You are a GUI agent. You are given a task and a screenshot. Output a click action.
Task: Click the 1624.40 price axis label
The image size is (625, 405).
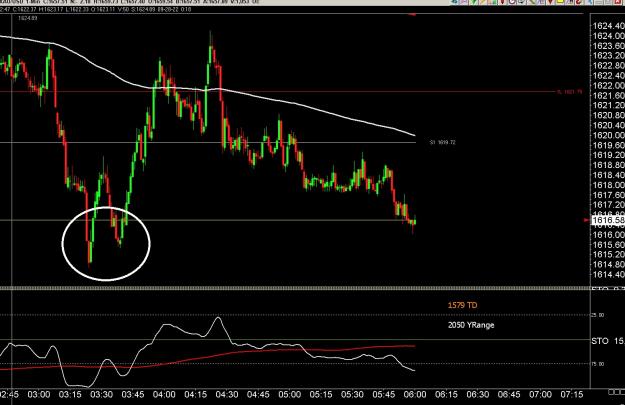pos(609,26)
